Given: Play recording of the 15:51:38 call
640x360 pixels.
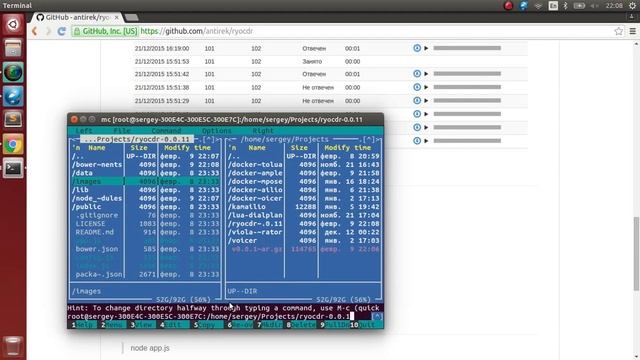Looking at the screenshot, I should (426, 87).
